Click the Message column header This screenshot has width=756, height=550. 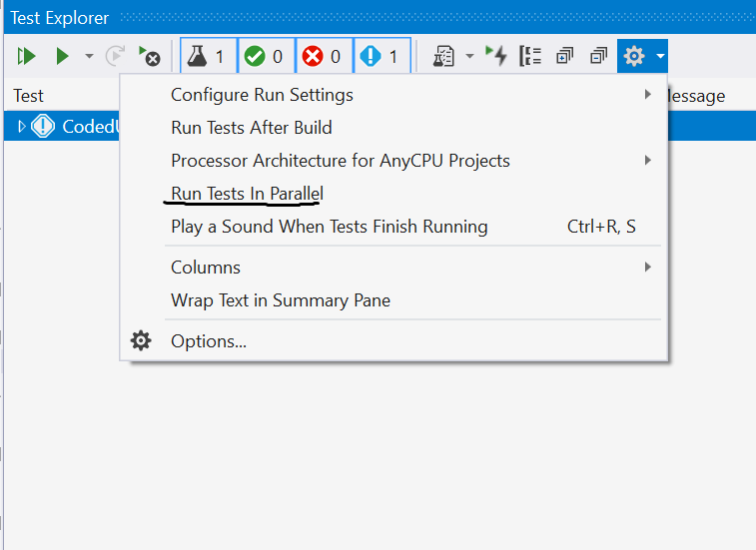coord(697,96)
